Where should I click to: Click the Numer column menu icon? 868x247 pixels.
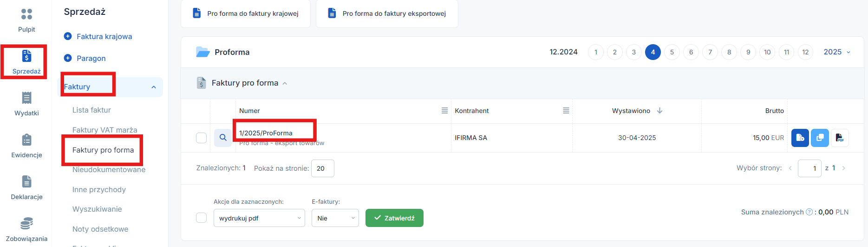tap(444, 111)
